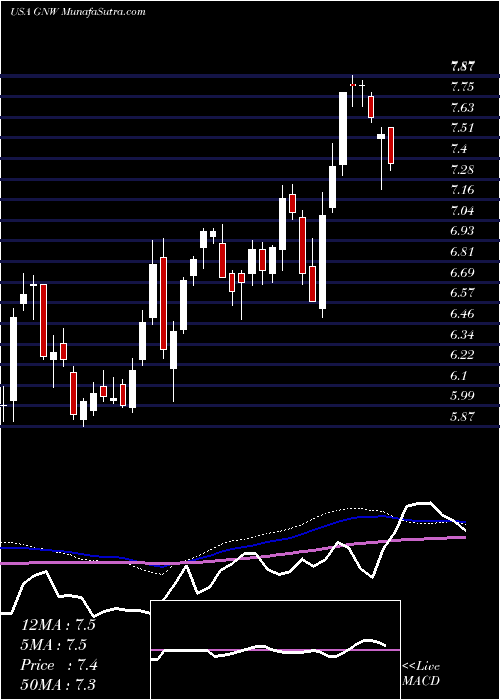The height and width of the screenshot is (700, 500).
Task: Click the 50MA : 7.3 legend text
Action: pyautogui.click(x=58, y=685)
